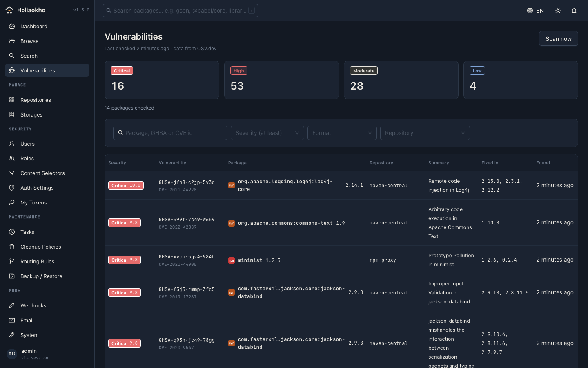The image size is (588, 368).
Task: Go to Browse in the sidebar
Action: [47, 41]
